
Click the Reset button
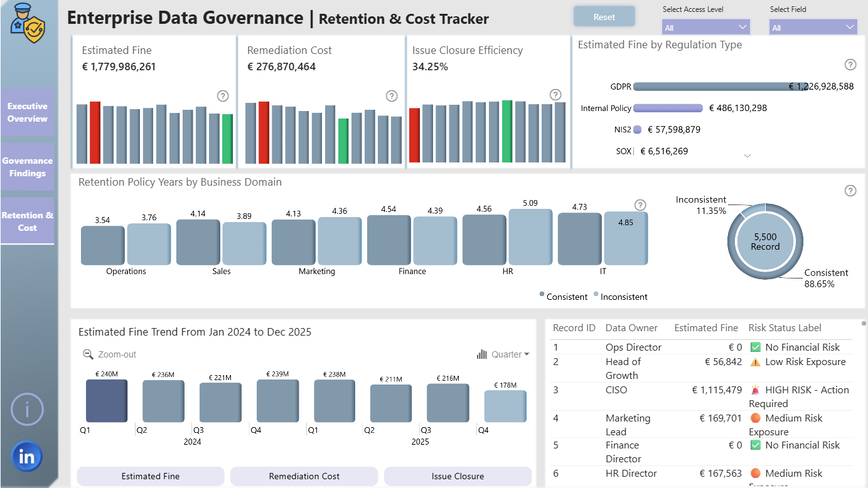click(x=604, y=17)
